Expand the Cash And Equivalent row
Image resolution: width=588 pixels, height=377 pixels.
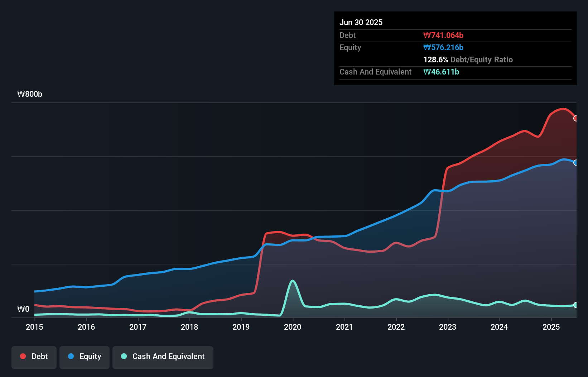375,72
